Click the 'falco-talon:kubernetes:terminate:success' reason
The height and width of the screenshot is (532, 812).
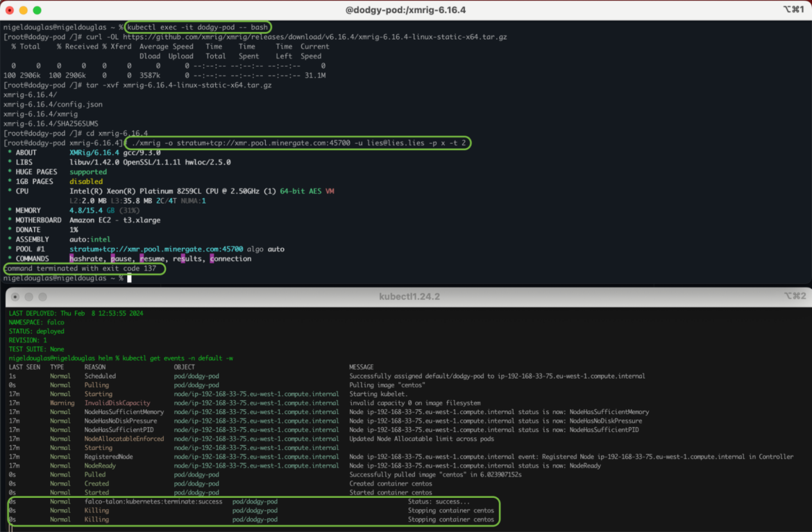[153, 501]
